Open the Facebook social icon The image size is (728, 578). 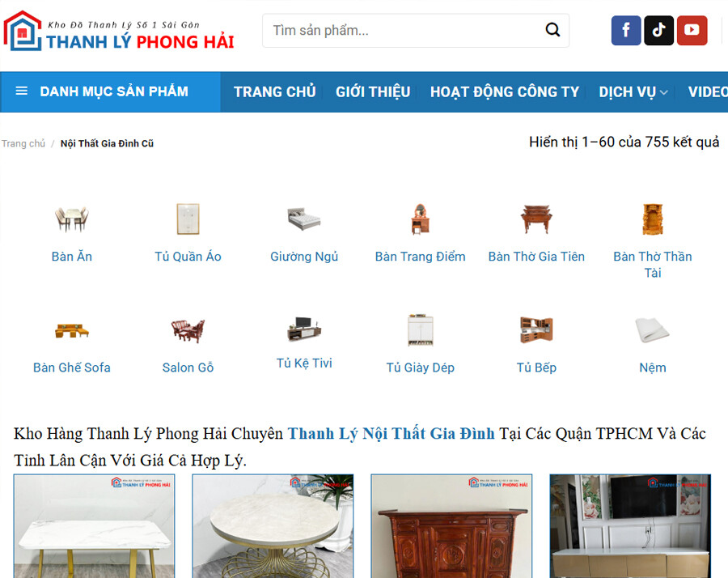[x=626, y=30]
